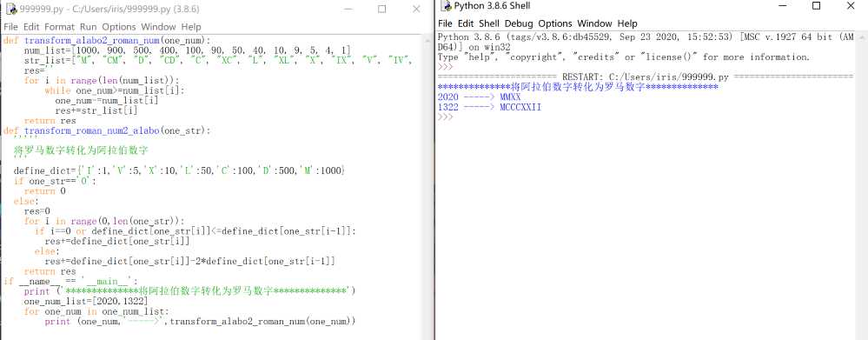Click the 'for i in range(0,len(one_str))' line
Screen dimensions: 868x340
[x=104, y=221]
